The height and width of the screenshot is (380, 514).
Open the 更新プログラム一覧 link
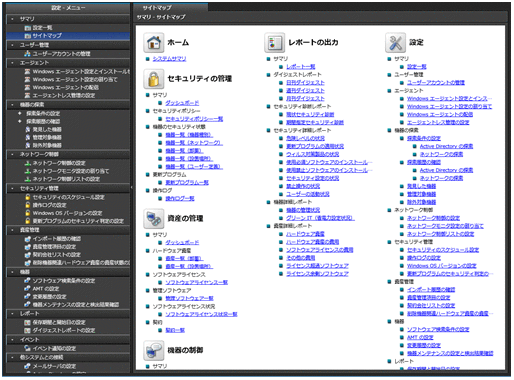tap(187, 183)
